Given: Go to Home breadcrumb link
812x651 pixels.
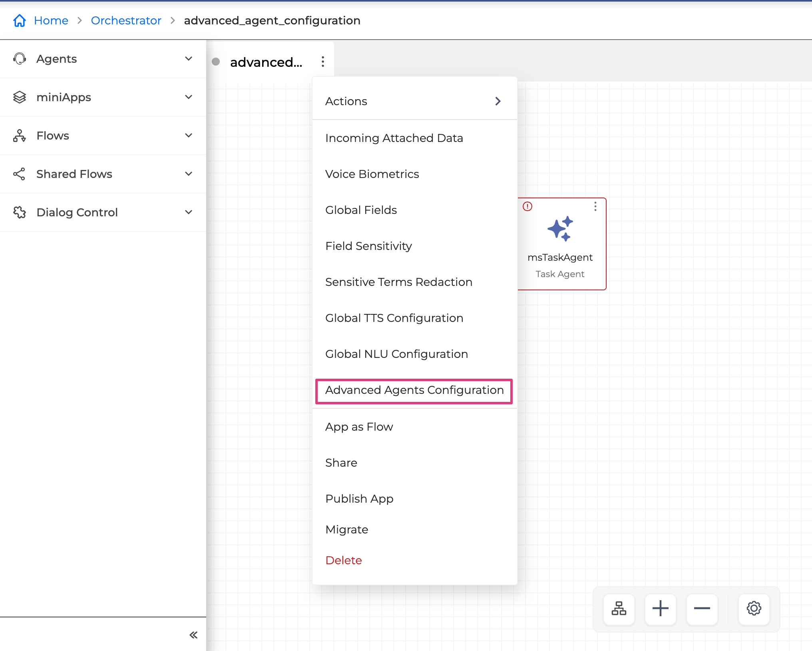Looking at the screenshot, I should pos(51,20).
